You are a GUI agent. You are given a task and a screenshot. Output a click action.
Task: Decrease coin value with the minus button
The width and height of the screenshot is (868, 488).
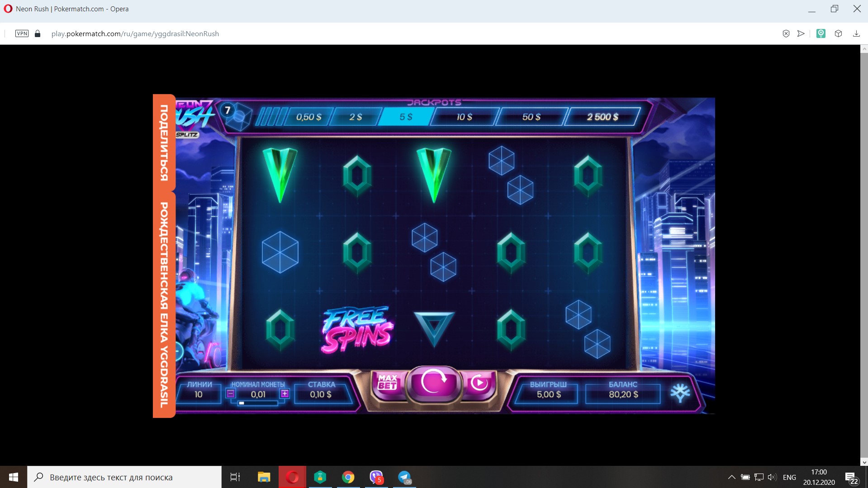(x=231, y=393)
